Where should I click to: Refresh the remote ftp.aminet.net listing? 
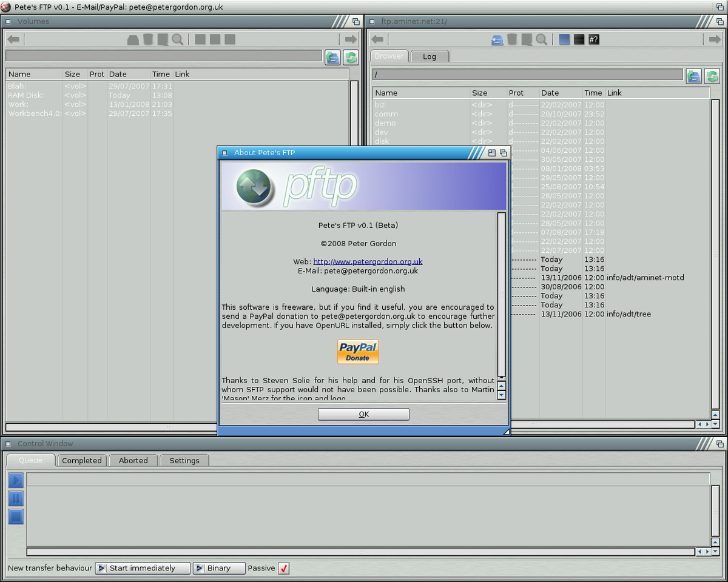click(712, 76)
